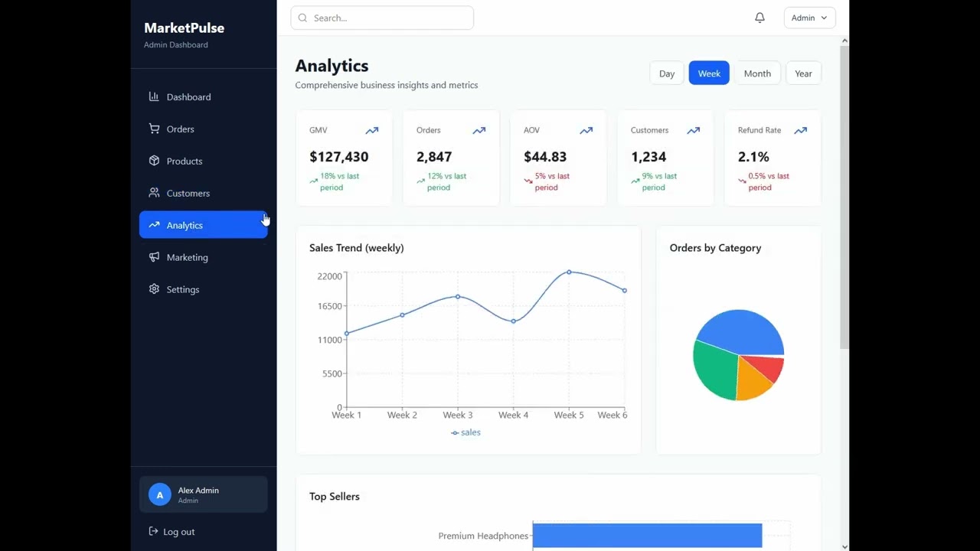Click the Log out door icon
Screen dimensions: 980x551
point(154,531)
